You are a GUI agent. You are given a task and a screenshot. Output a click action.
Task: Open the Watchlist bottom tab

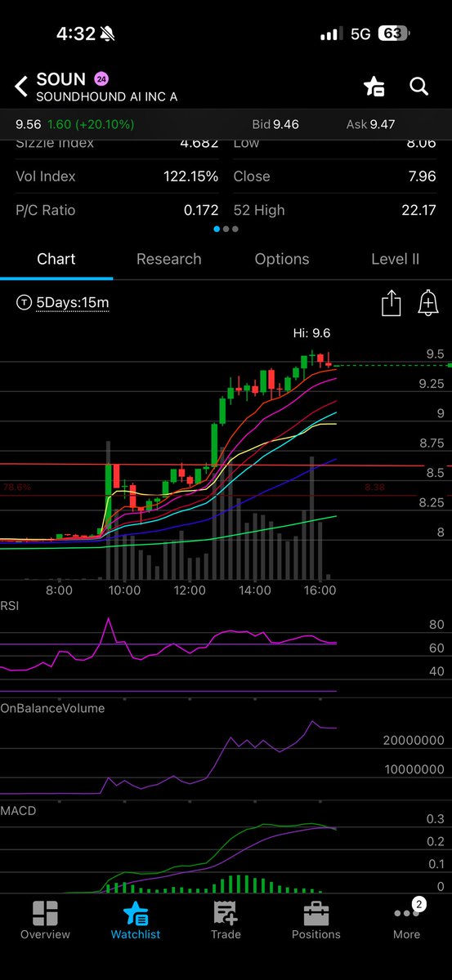[x=136, y=922]
